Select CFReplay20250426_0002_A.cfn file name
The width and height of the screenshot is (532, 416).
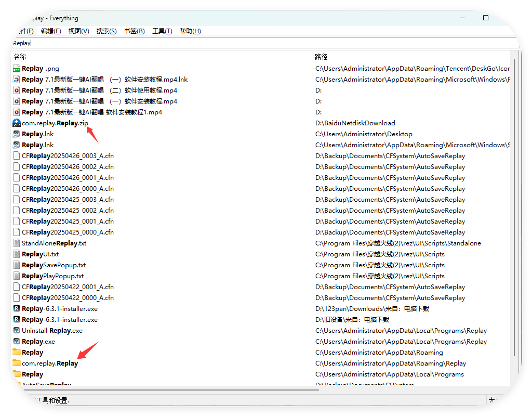pos(68,167)
